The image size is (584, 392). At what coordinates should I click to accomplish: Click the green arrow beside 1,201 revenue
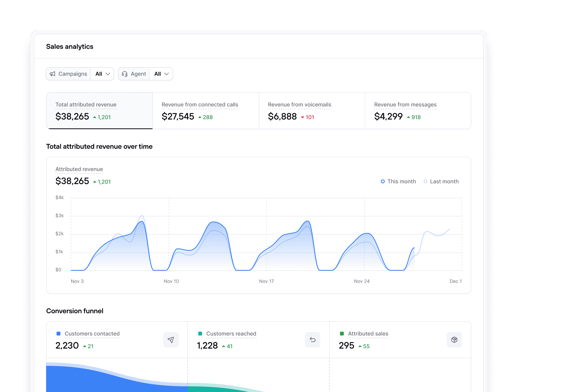(x=95, y=117)
